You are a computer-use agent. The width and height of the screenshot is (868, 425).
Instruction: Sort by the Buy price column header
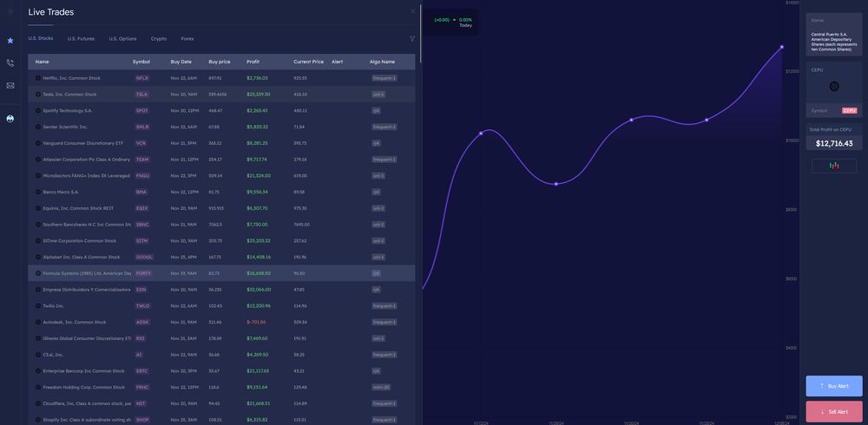click(x=220, y=62)
